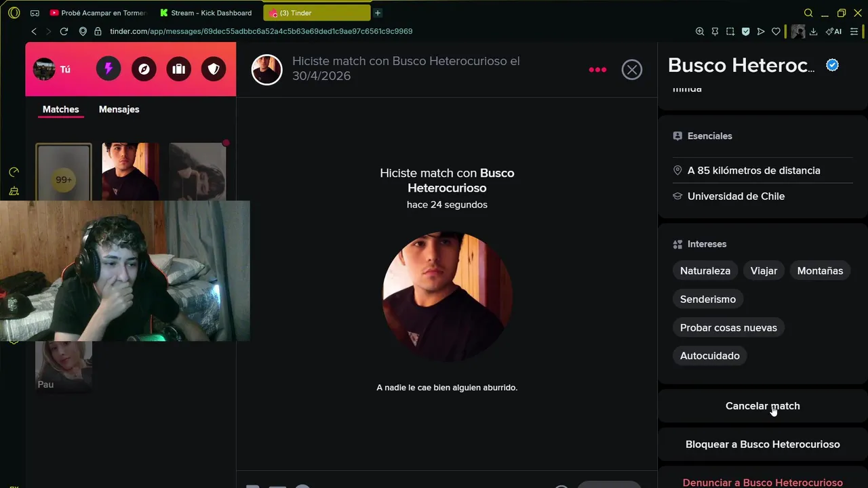Select the Viajar interest chip
868x488 pixels.
[x=764, y=270]
